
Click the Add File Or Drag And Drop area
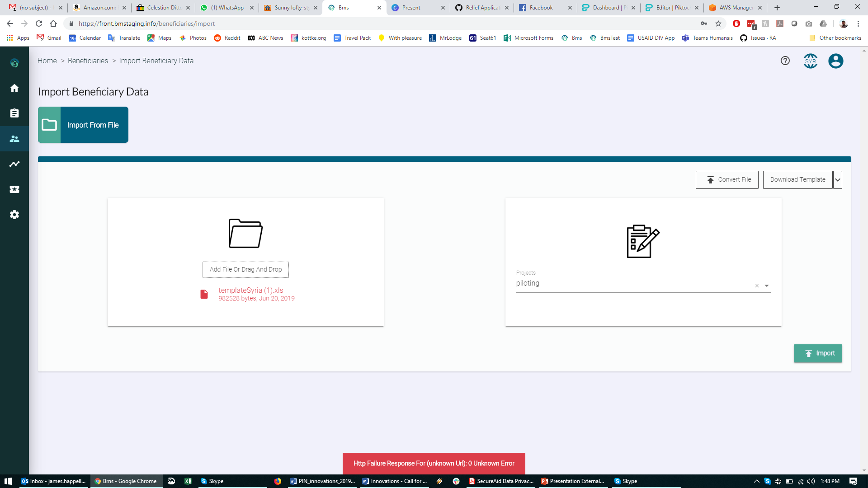[x=245, y=269]
